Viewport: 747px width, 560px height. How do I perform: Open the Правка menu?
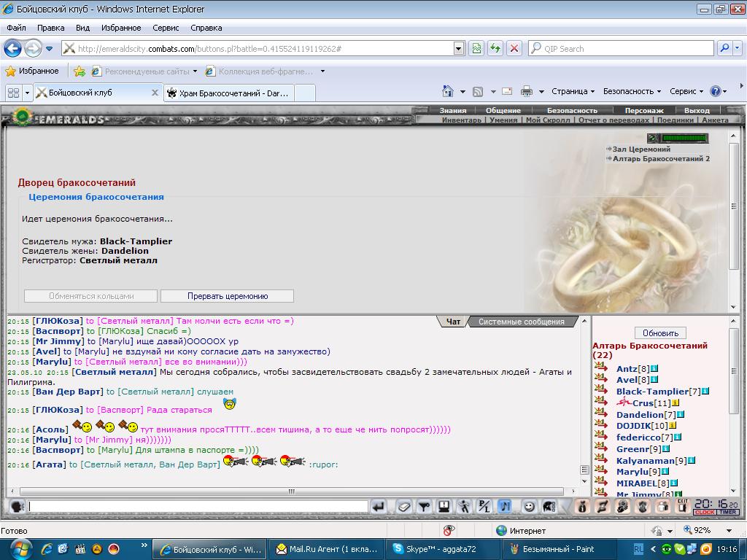(50, 28)
